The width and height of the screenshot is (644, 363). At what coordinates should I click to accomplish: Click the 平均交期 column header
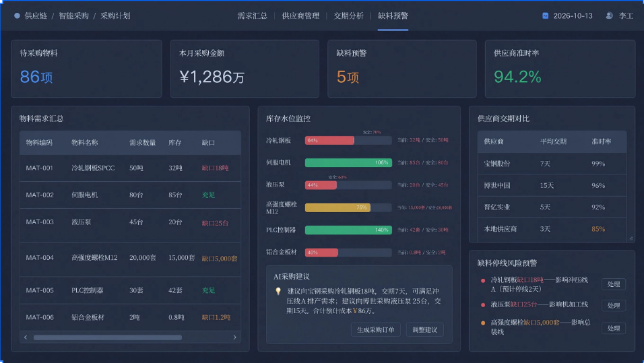(553, 141)
